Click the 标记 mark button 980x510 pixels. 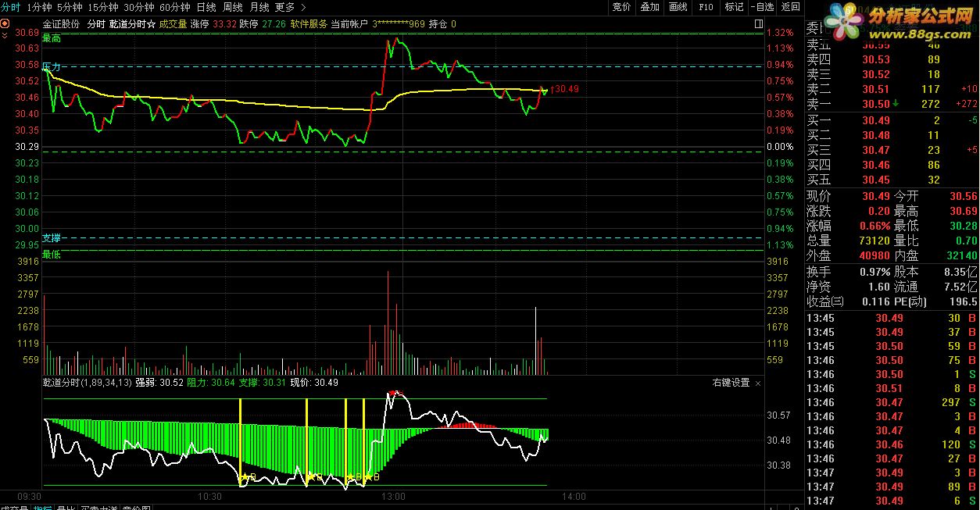click(734, 7)
